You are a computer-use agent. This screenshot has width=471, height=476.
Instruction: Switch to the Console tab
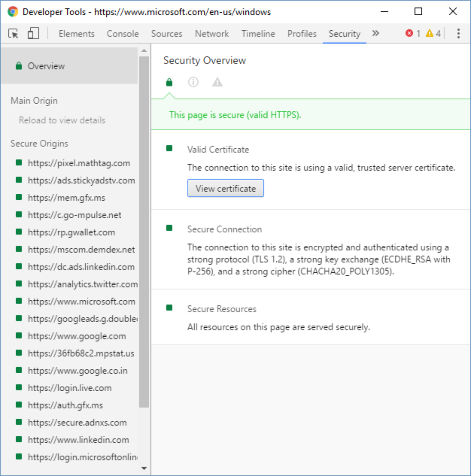click(x=122, y=34)
